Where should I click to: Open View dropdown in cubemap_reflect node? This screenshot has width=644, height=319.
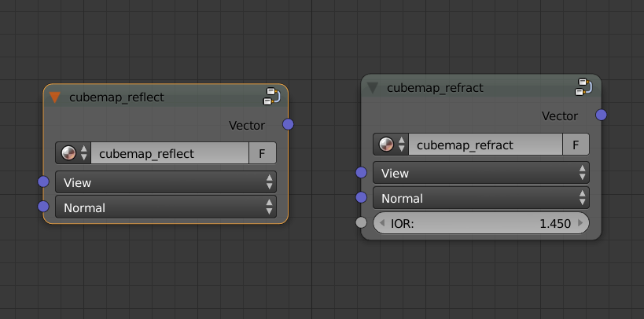point(166,182)
